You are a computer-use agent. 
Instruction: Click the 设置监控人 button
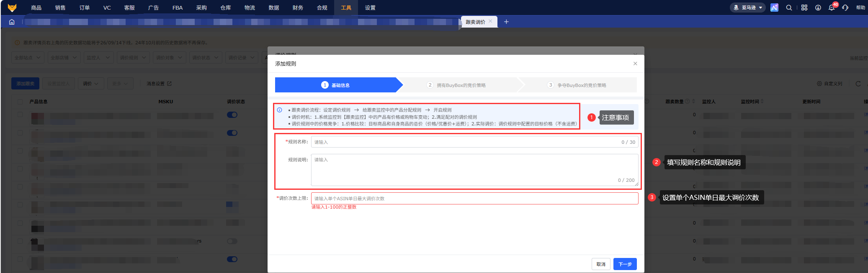click(x=59, y=84)
